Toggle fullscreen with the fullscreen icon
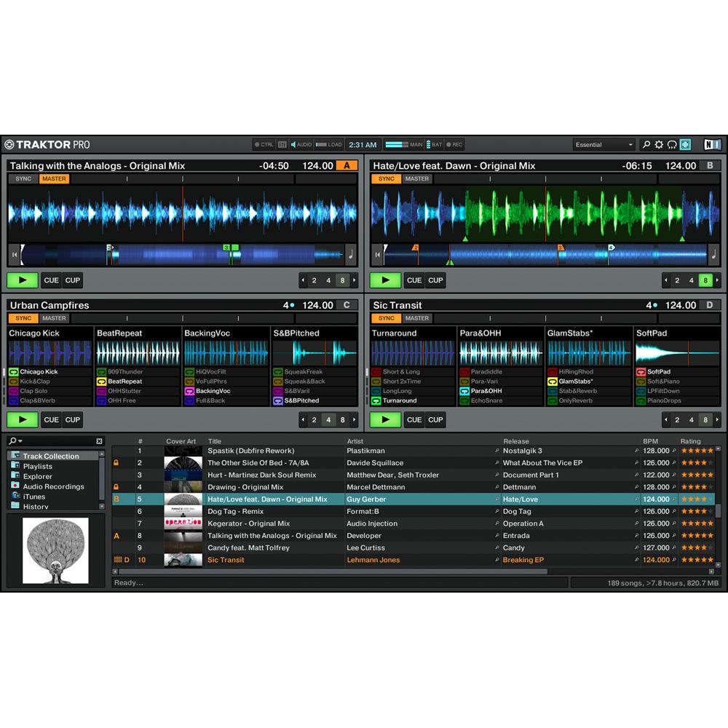 coord(685,144)
